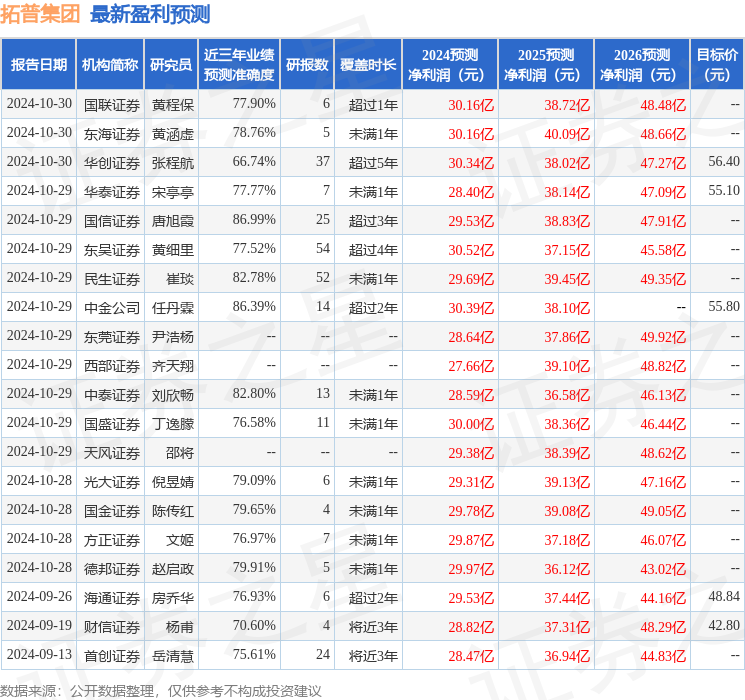Click researcher 刘欣畅

coord(173,395)
